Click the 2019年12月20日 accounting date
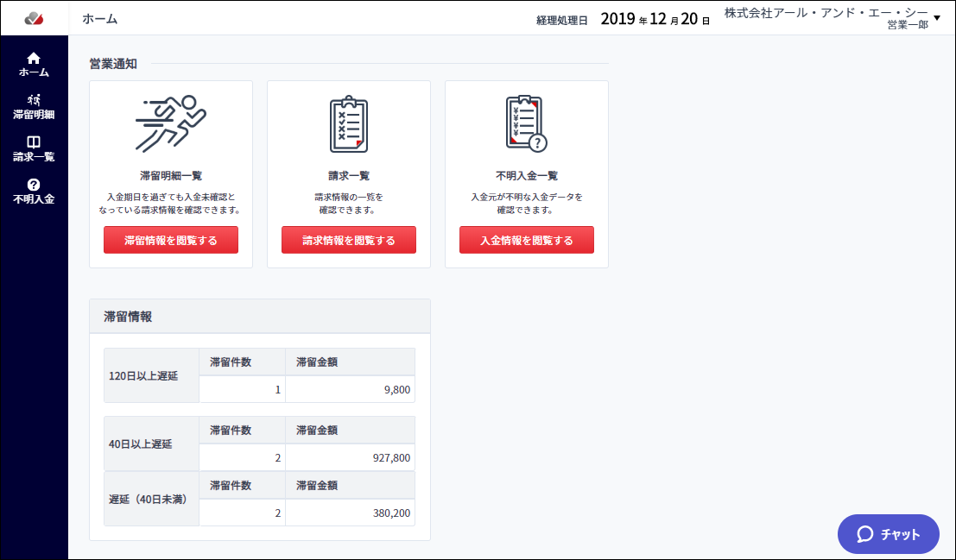Viewport: 956px width, 560px height. pos(655,19)
